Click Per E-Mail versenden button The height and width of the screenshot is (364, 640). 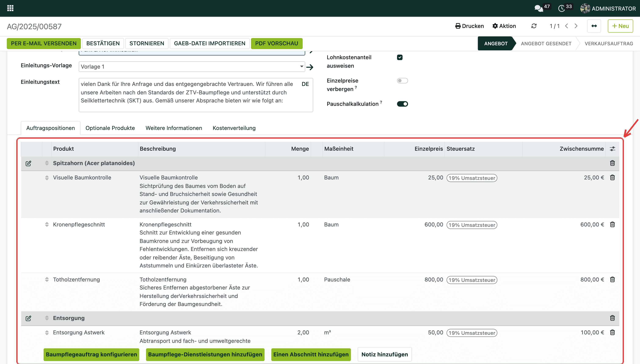(44, 44)
